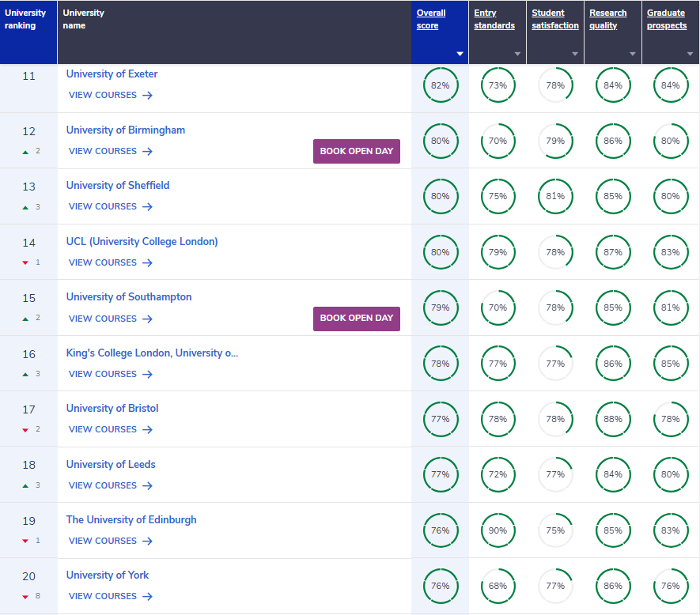
Task: Open the UCL (University College London) link
Action: [142, 241]
